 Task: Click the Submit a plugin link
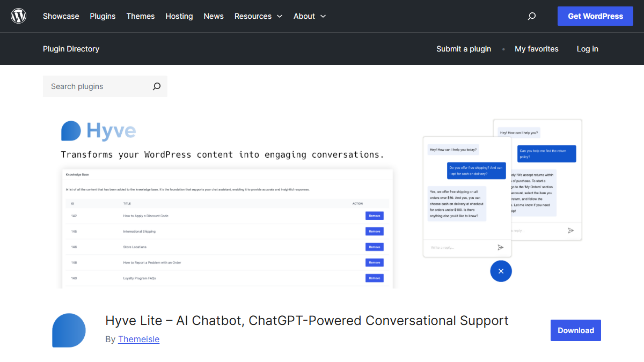464,49
